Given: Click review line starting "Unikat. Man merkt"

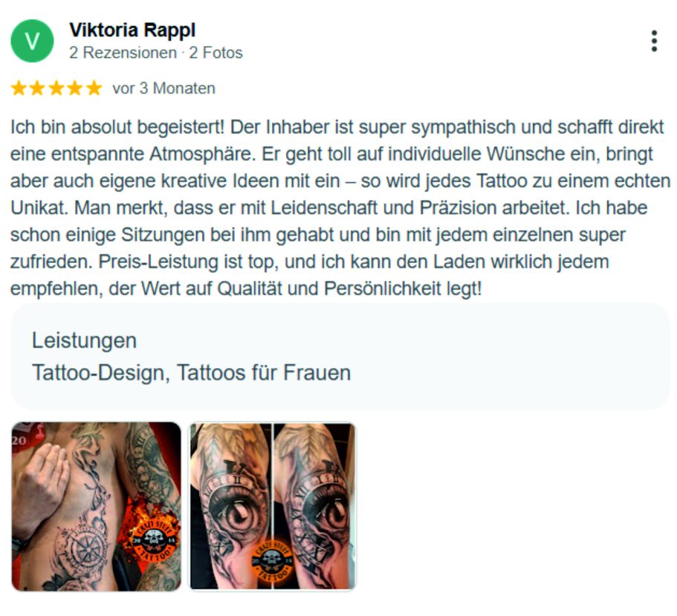Looking at the screenshot, I should click(x=328, y=208).
